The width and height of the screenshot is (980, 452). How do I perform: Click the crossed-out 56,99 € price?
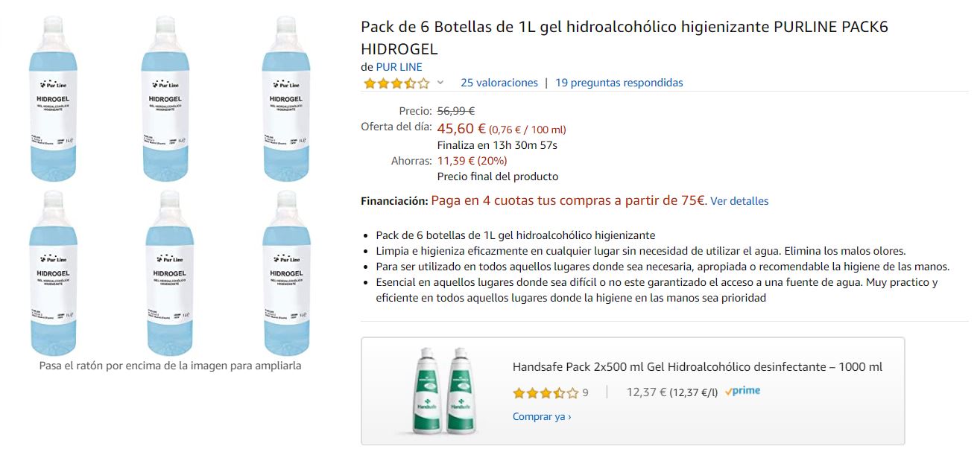[456, 111]
